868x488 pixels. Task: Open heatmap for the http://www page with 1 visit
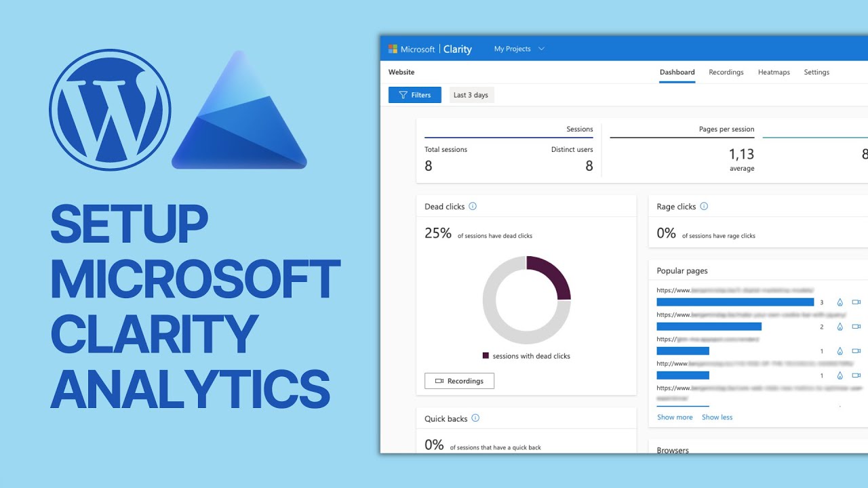(840, 375)
